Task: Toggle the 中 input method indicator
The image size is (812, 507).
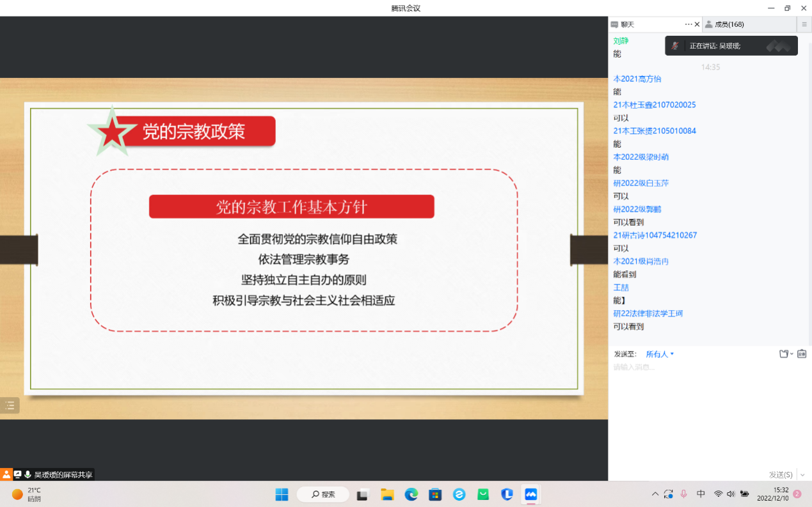Action: point(701,494)
